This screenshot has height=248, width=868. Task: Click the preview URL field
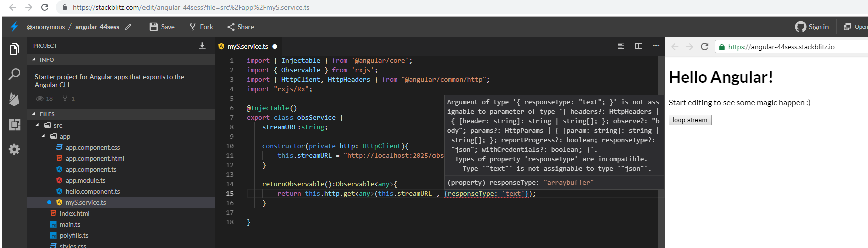793,47
